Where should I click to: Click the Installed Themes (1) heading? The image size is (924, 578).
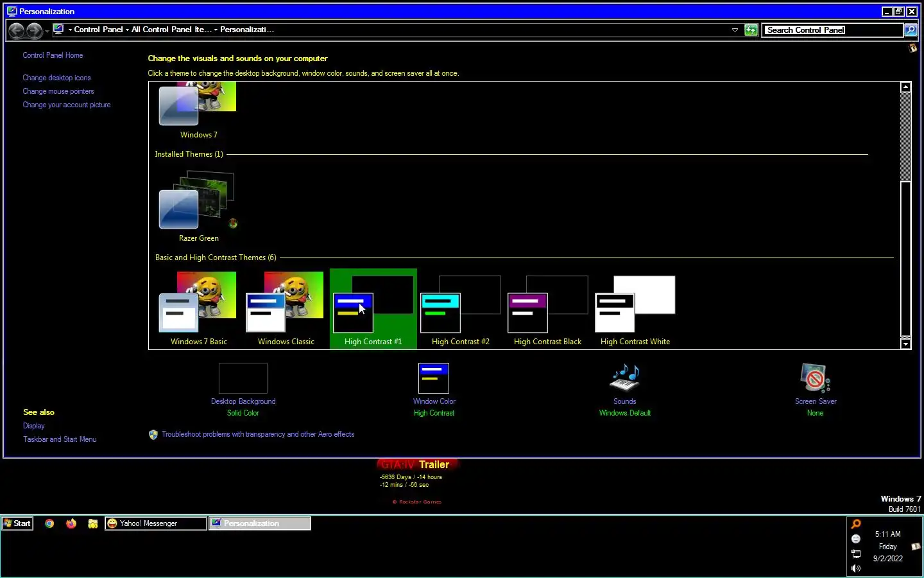tap(189, 154)
